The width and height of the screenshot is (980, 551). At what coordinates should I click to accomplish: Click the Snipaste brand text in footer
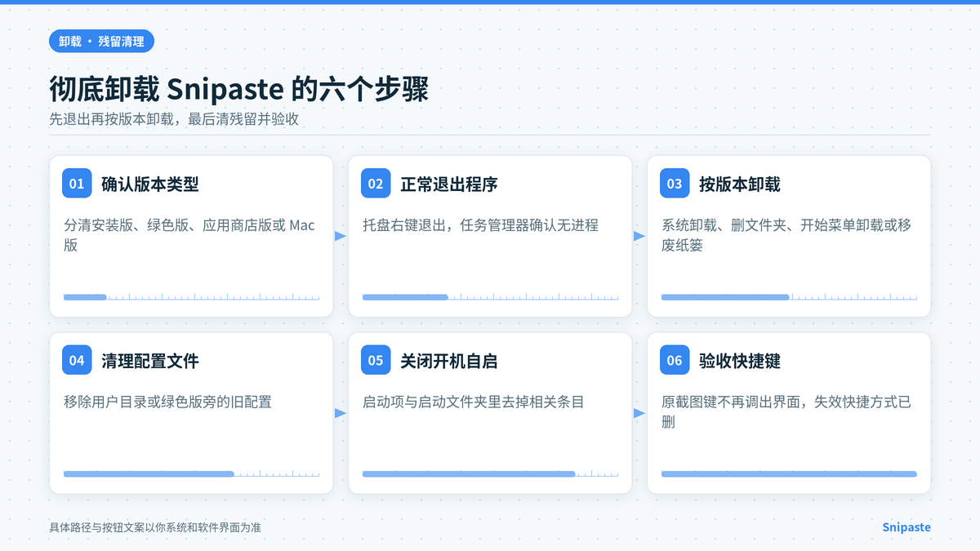(x=906, y=527)
